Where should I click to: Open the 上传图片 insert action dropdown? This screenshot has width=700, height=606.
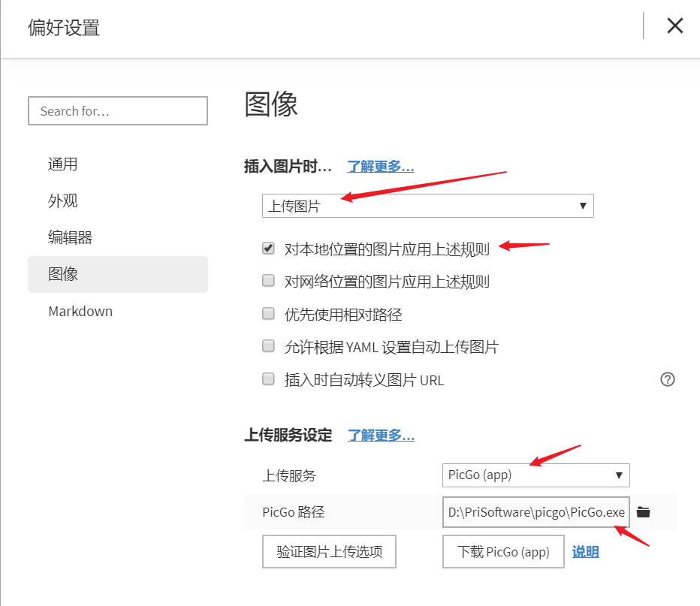point(427,206)
